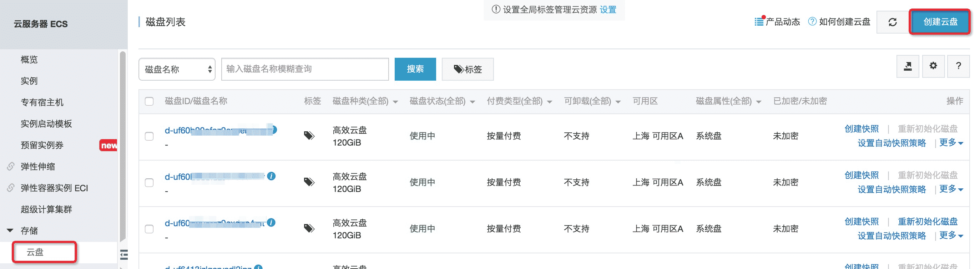Expand the 磁盘种类(全部) column filter

365,101
